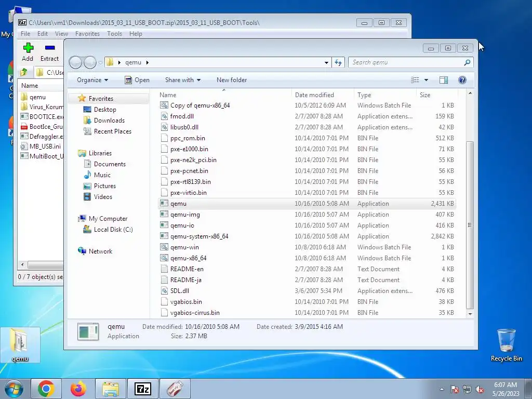Expand the address bar history dropdown

326,62
